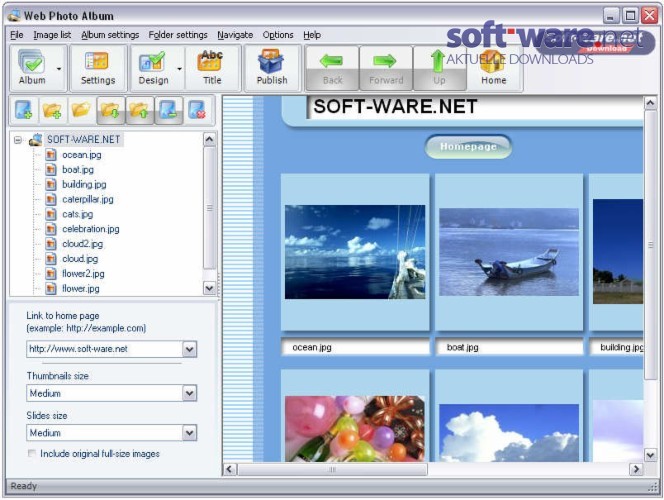Open the Thumbnails size dropdown
The image size is (664, 500).
(x=111, y=393)
